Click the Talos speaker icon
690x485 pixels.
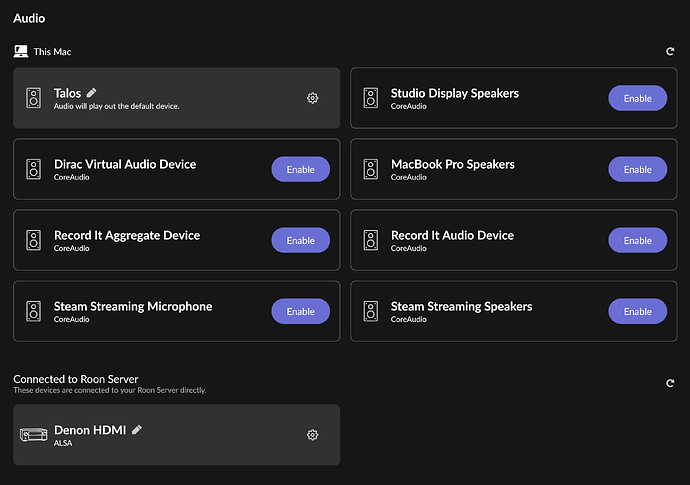coord(34,98)
